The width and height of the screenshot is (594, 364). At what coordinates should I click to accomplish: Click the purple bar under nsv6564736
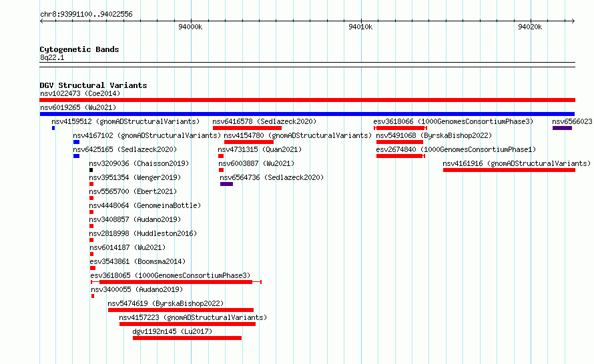[x=226, y=184]
